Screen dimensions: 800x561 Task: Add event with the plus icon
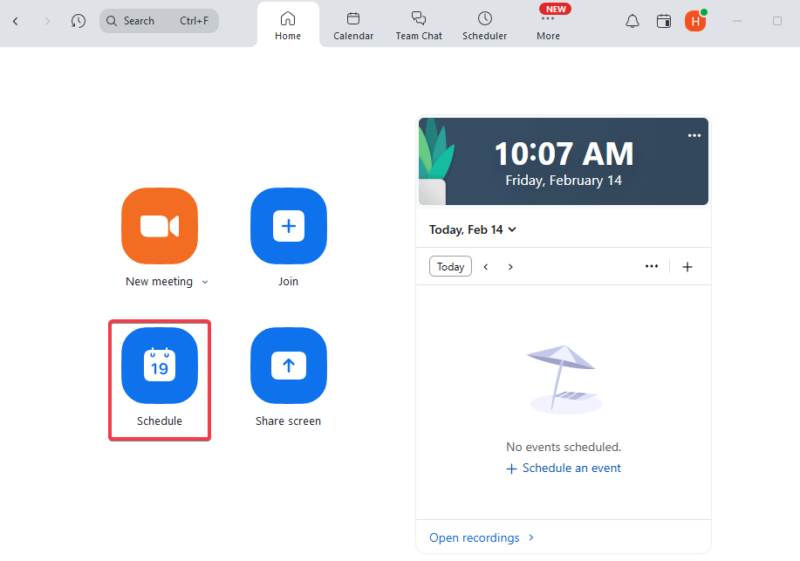click(687, 267)
